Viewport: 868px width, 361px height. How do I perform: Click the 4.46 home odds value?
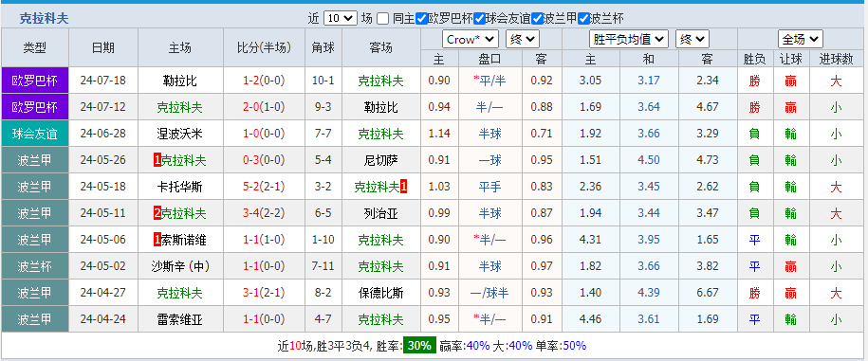click(x=590, y=319)
